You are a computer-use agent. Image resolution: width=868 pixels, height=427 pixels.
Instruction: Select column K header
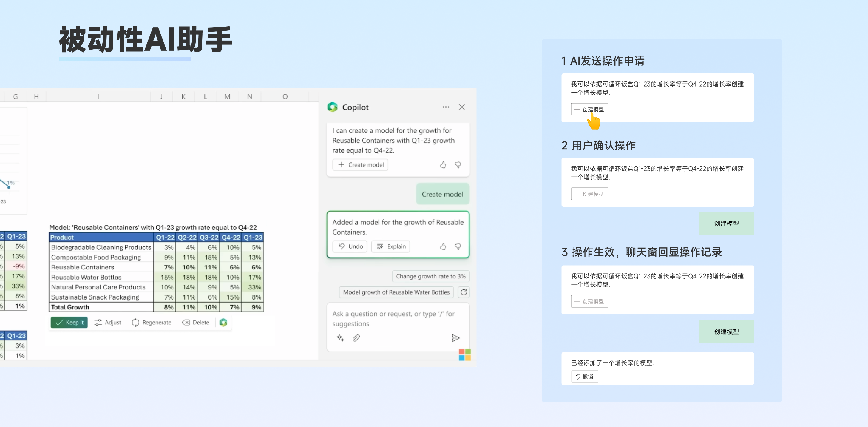(183, 97)
